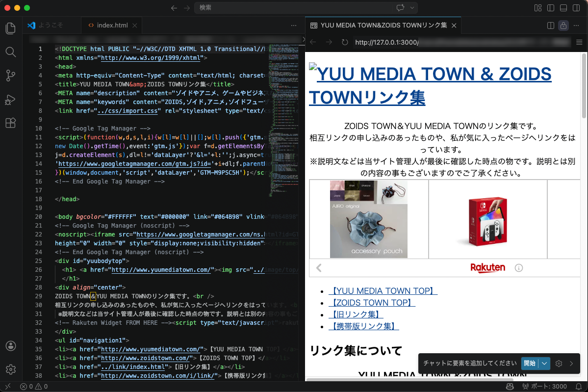Open 【旧リンク集】 link
The width and height of the screenshot is (588, 392).
coord(356,314)
